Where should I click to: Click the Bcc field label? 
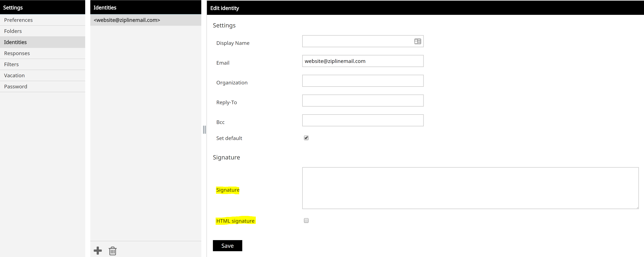(x=220, y=122)
